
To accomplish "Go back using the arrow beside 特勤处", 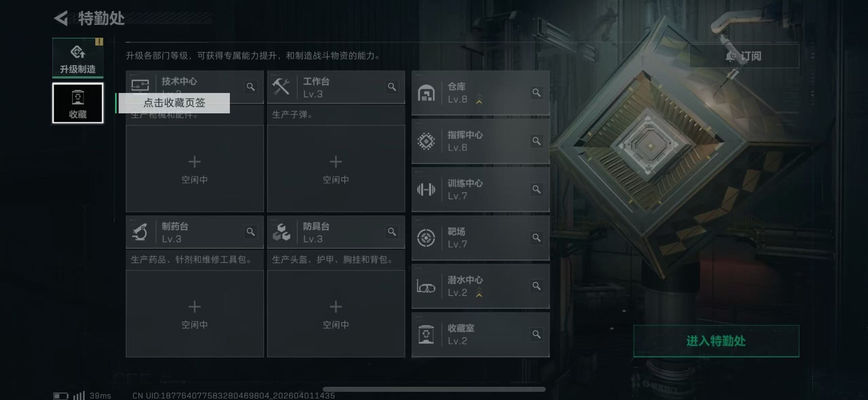I will [61, 18].
